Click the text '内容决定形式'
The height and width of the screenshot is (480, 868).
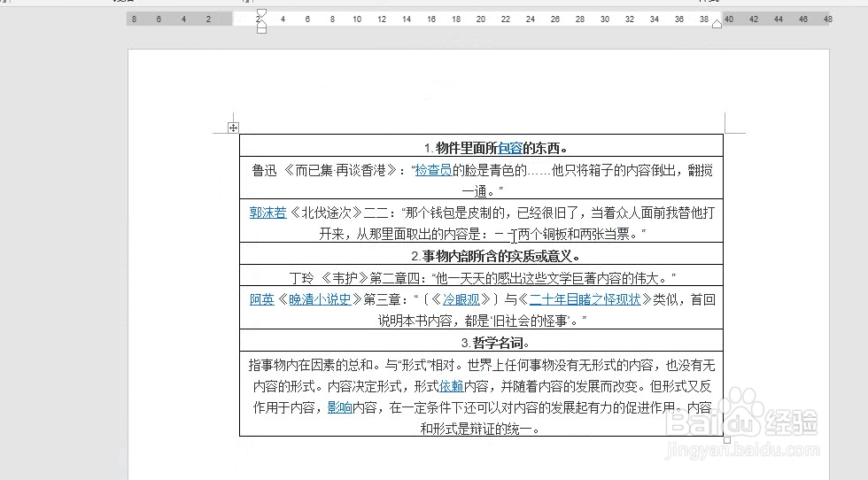(x=365, y=386)
